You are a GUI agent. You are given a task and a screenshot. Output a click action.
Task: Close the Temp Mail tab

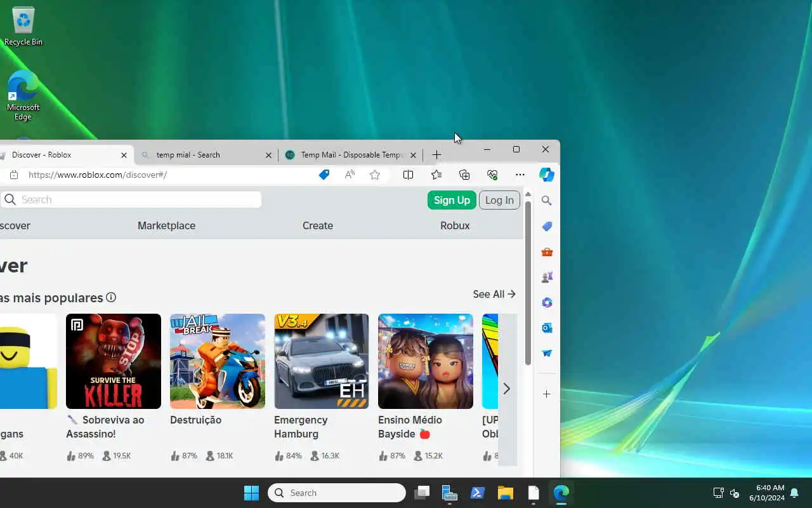[413, 155]
